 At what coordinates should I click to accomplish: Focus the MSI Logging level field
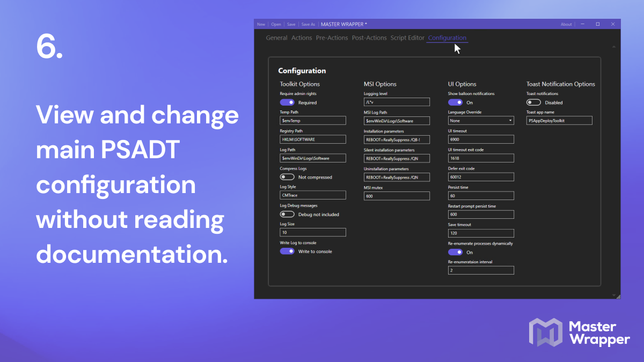[x=397, y=102]
